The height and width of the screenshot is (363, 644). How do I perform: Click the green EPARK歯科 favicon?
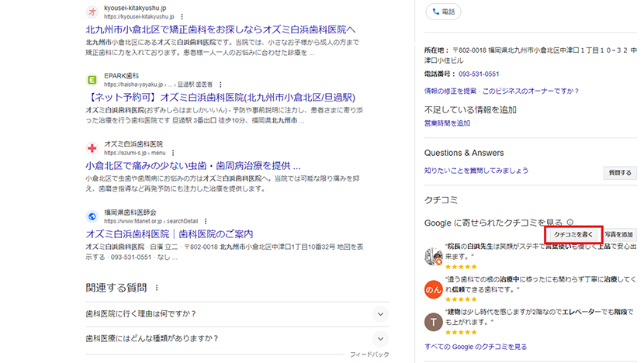tap(92, 80)
